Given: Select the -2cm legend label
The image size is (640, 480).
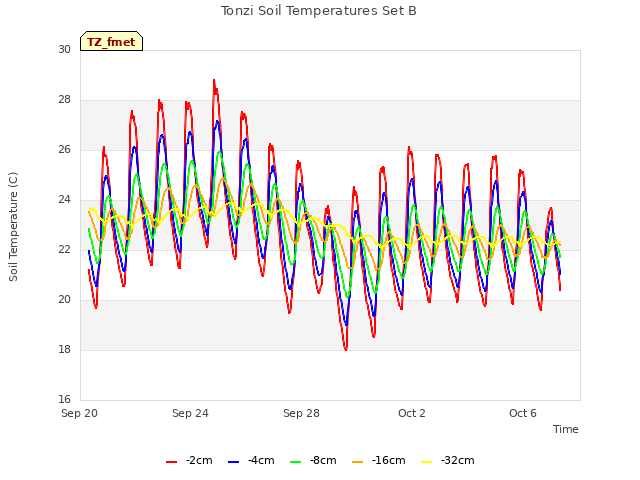Looking at the screenshot, I should tap(199, 460).
